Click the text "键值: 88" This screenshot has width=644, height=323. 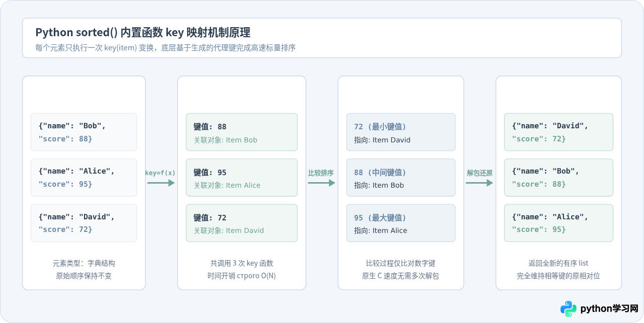click(210, 127)
